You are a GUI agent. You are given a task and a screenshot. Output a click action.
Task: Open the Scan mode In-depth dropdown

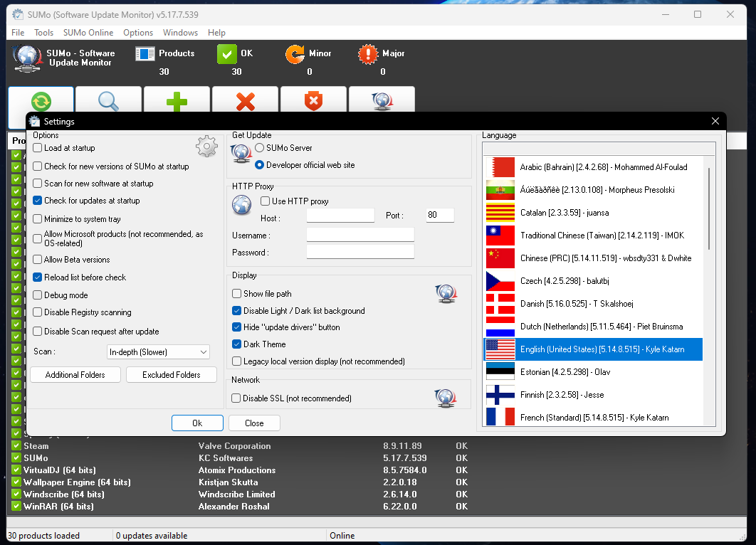(158, 351)
